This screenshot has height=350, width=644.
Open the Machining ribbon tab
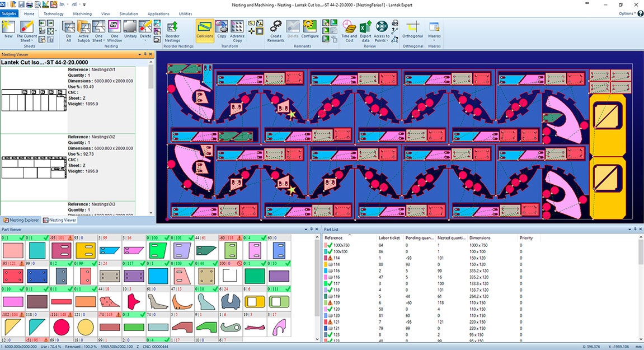tap(82, 13)
